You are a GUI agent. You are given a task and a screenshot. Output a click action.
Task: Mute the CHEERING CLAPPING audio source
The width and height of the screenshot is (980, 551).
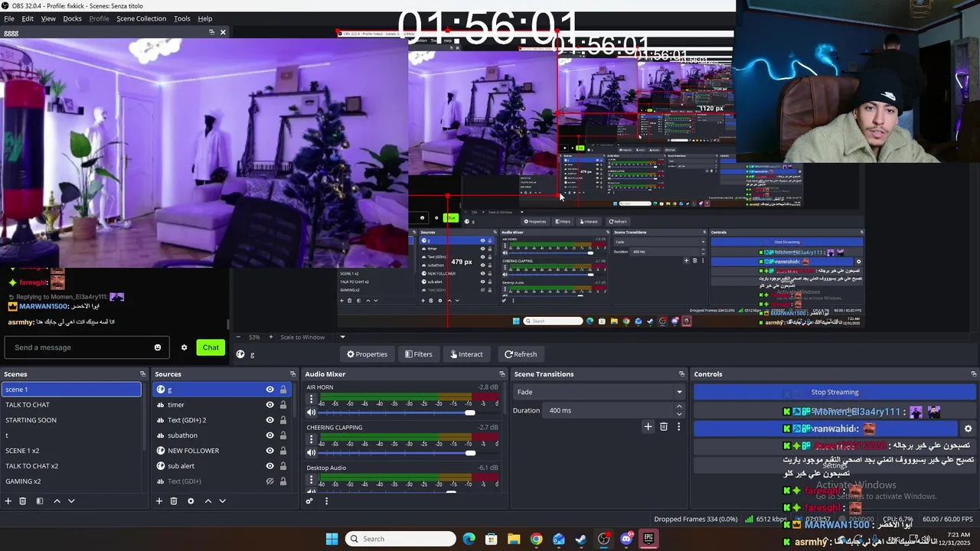coord(311,452)
